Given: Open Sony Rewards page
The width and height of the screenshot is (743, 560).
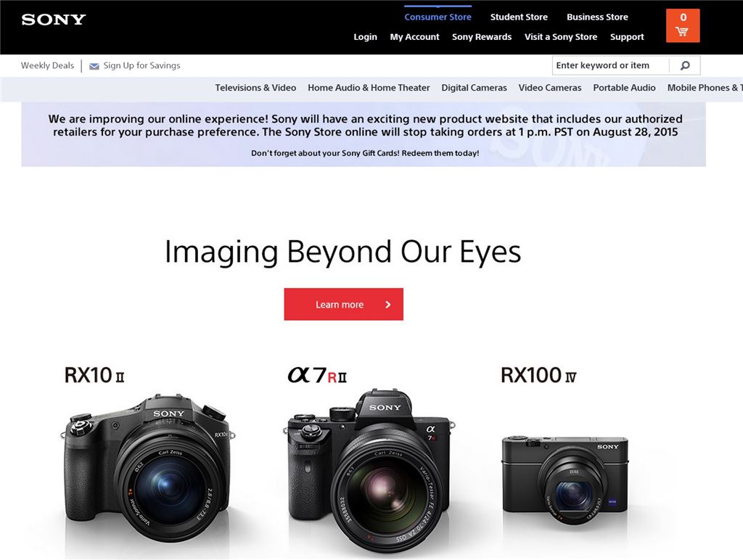Looking at the screenshot, I should pyautogui.click(x=482, y=37).
